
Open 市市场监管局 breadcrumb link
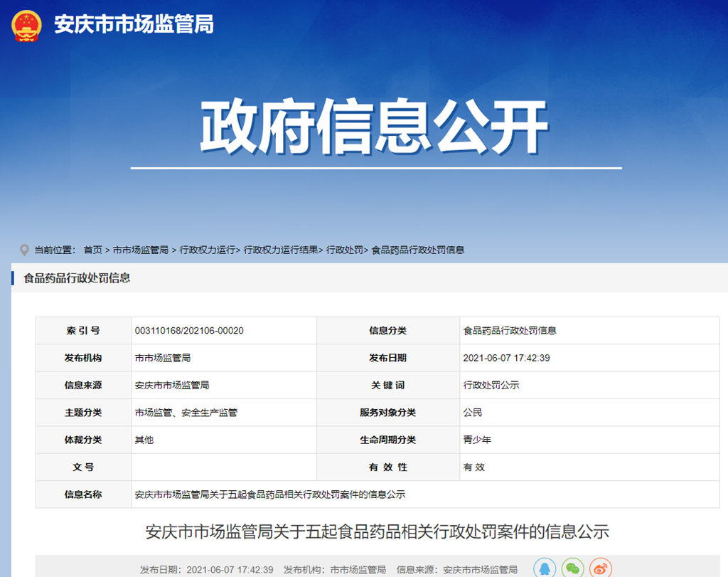click(141, 250)
